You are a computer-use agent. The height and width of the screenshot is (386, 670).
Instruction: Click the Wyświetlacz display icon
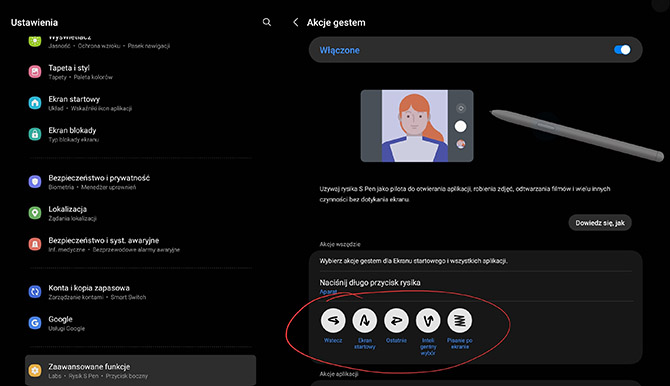pos(35,41)
